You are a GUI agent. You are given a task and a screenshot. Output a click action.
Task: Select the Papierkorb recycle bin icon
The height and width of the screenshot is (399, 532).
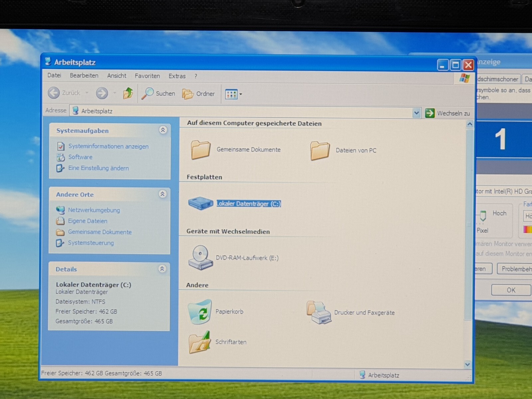[200, 312]
